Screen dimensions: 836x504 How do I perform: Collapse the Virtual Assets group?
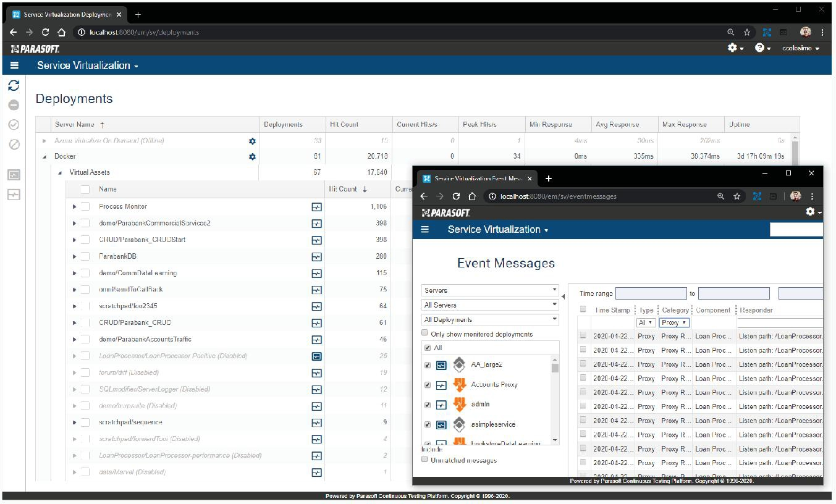click(x=60, y=173)
